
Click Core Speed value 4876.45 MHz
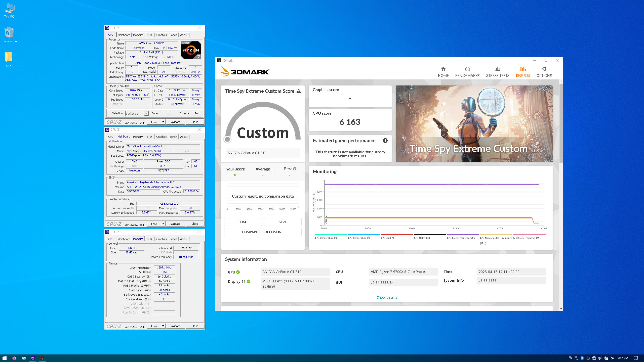coord(138,90)
